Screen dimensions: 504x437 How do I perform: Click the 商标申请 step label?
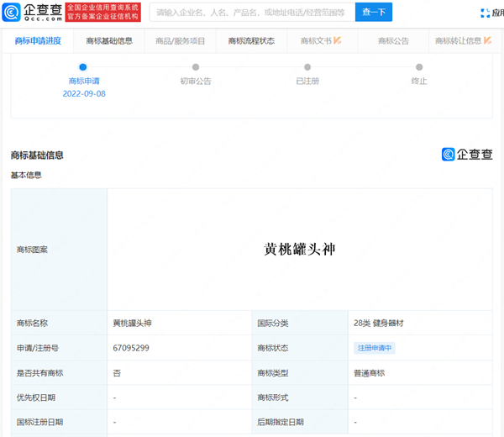84,81
